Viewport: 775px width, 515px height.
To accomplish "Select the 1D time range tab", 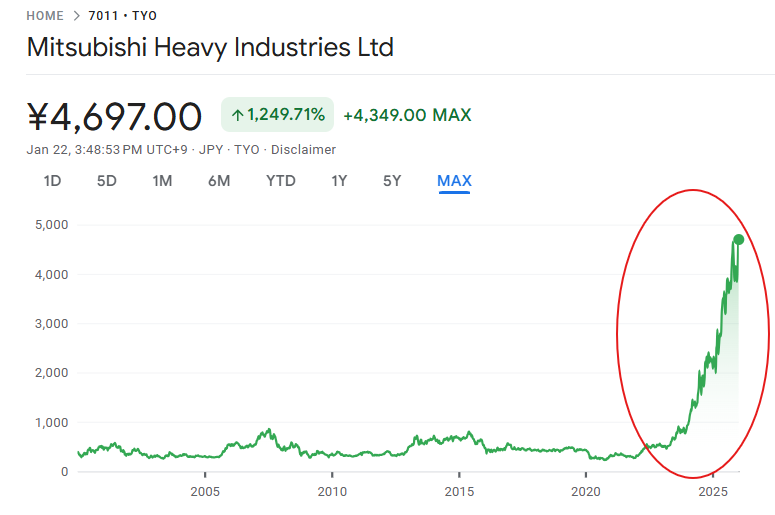I will 52,181.
